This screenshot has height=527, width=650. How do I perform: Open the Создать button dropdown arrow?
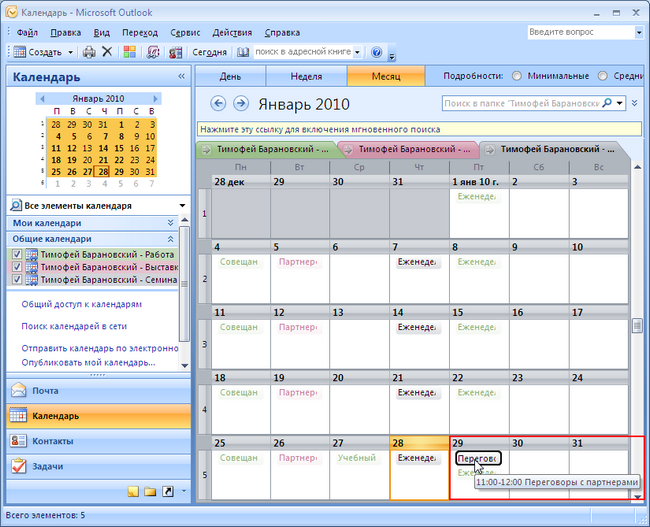coord(71,52)
